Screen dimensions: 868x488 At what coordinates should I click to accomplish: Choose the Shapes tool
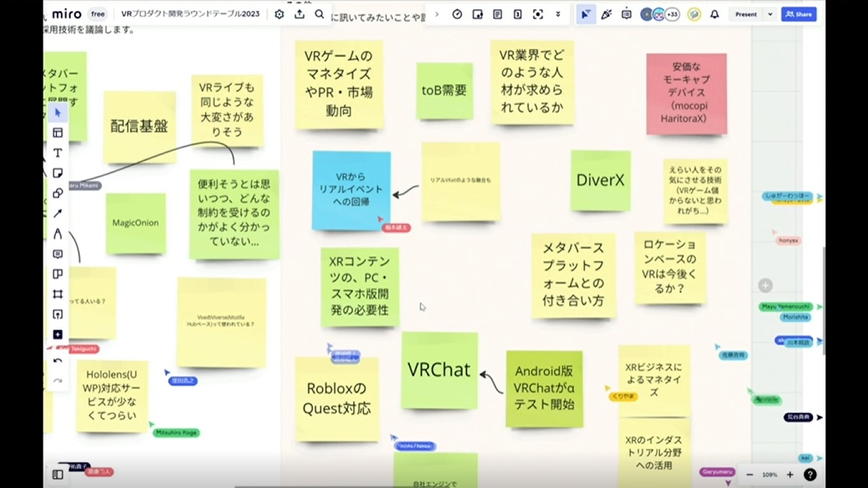point(58,194)
